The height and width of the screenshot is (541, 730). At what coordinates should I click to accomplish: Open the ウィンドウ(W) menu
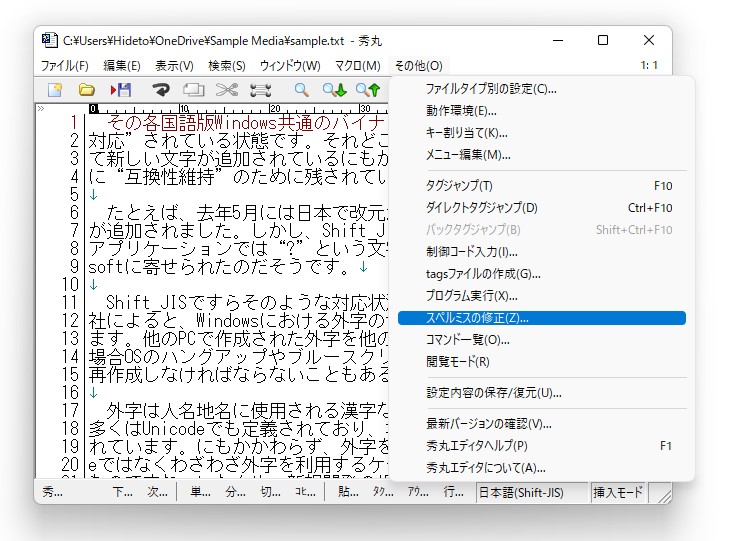pyautogui.click(x=290, y=66)
